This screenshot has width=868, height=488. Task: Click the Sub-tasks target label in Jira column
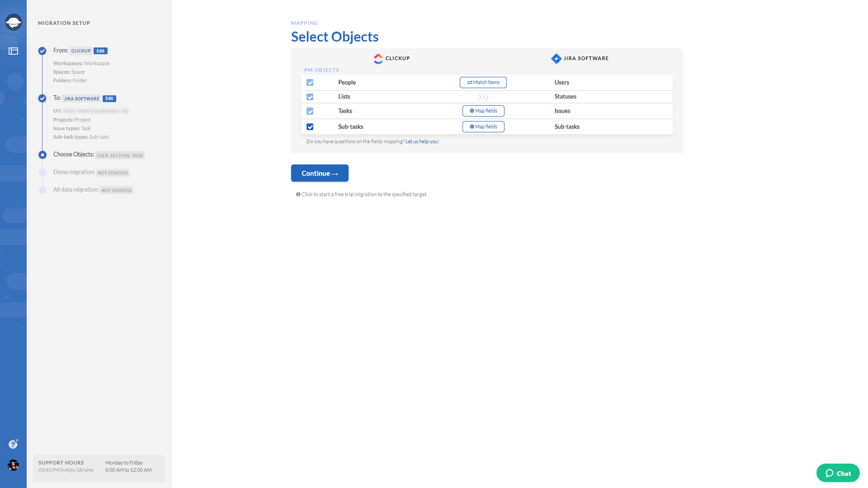567,127
